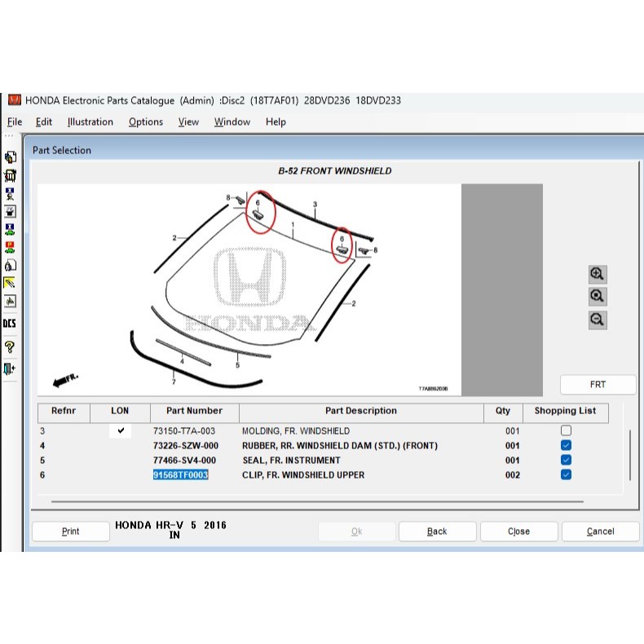The height and width of the screenshot is (644, 644).
Task: Click the Part Description column header
Action: pos(361,412)
